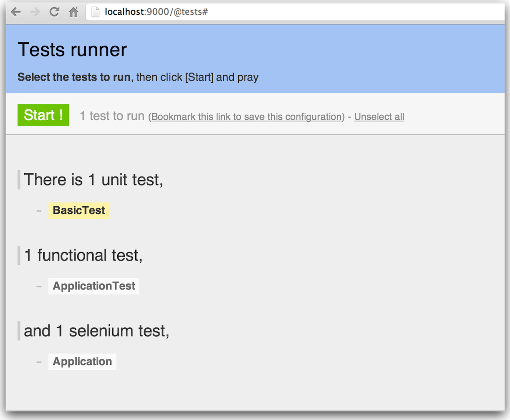Viewport: 510px width, 420px height.
Task: Reload the tests runner page
Action: (x=54, y=12)
